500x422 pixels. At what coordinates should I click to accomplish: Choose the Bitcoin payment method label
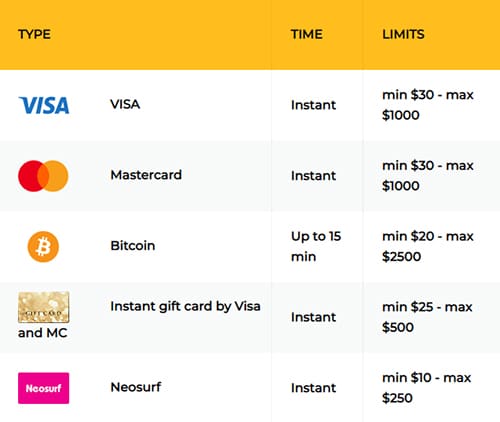[133, 246]
